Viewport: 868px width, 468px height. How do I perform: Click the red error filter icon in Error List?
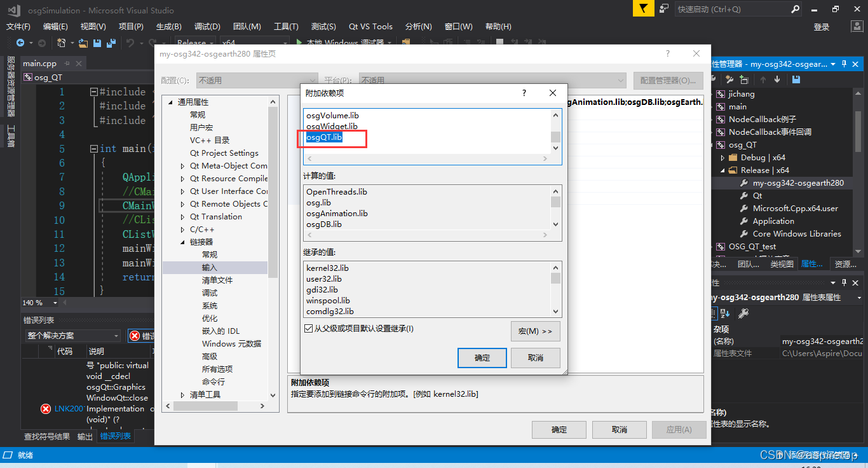tap(135, 336)
